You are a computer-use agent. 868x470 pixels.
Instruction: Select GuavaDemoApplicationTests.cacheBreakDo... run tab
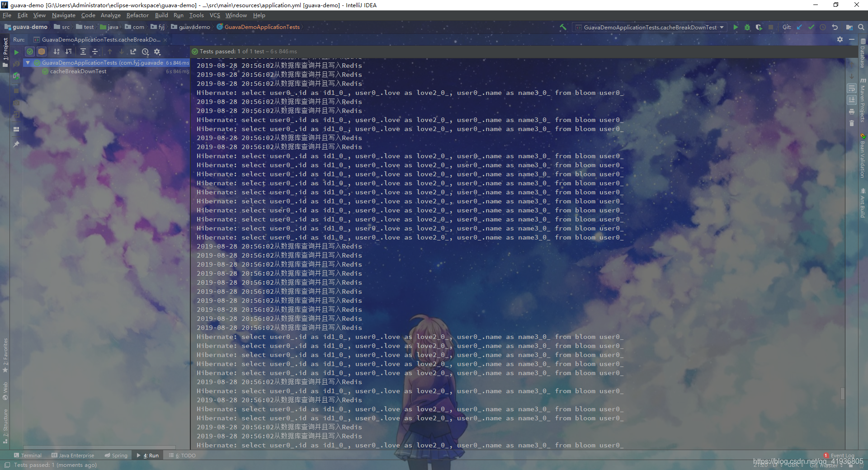point(101,40)
